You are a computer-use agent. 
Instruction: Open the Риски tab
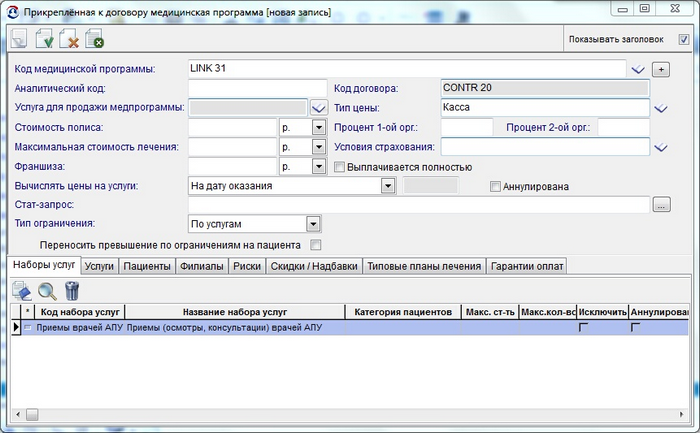247,266
